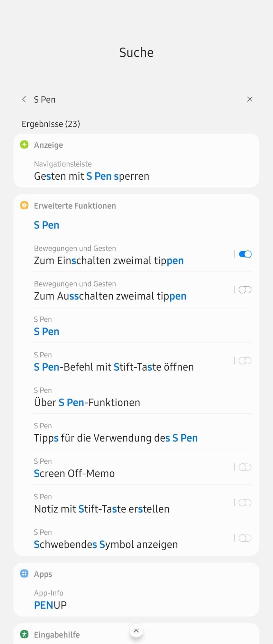This screenshot has width=273, height=644.
Task: Toggle S Pen-Befehl mit Stift-Taste öffnen
Action: coord(245,361)
